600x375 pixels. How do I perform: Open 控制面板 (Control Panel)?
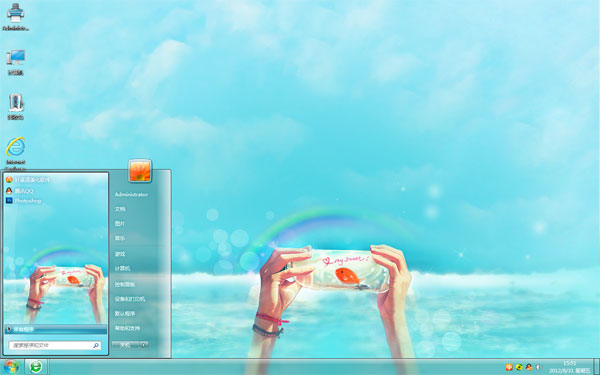coord(125,284)
